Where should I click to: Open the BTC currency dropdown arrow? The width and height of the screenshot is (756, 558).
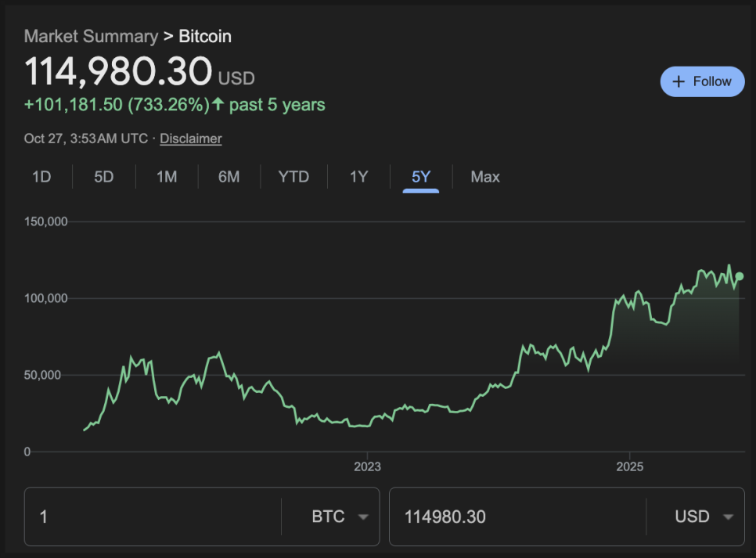click(x=363, y=517)
